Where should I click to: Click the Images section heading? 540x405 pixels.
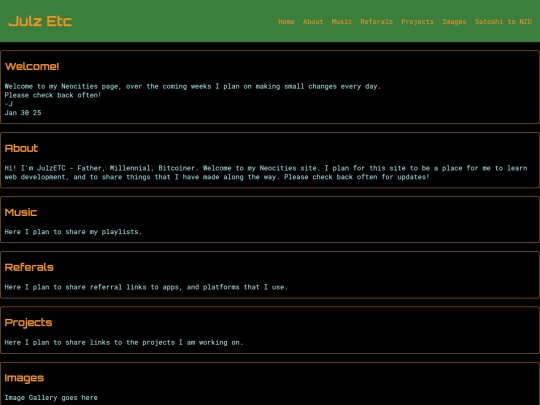pos(24,378)
